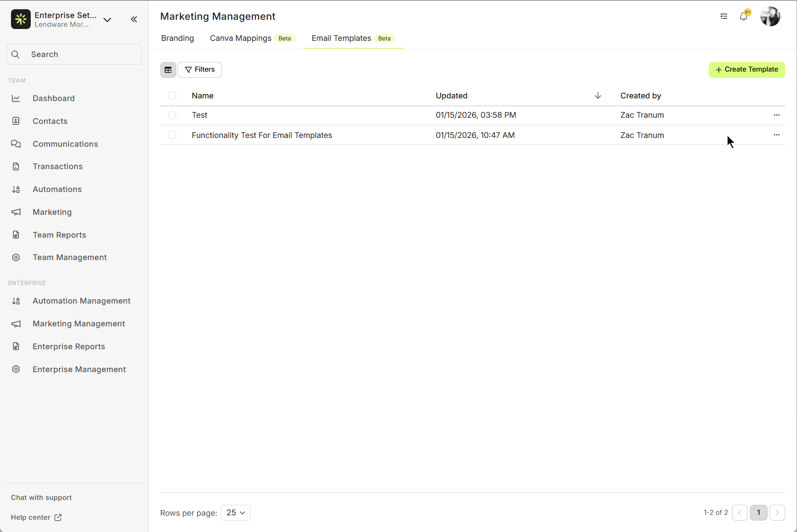Image resolution: width=797 pixels, height=532 pixels.
Task: Expand the Enterprise Settings workspace switcher
Action: tap(107, 19)
